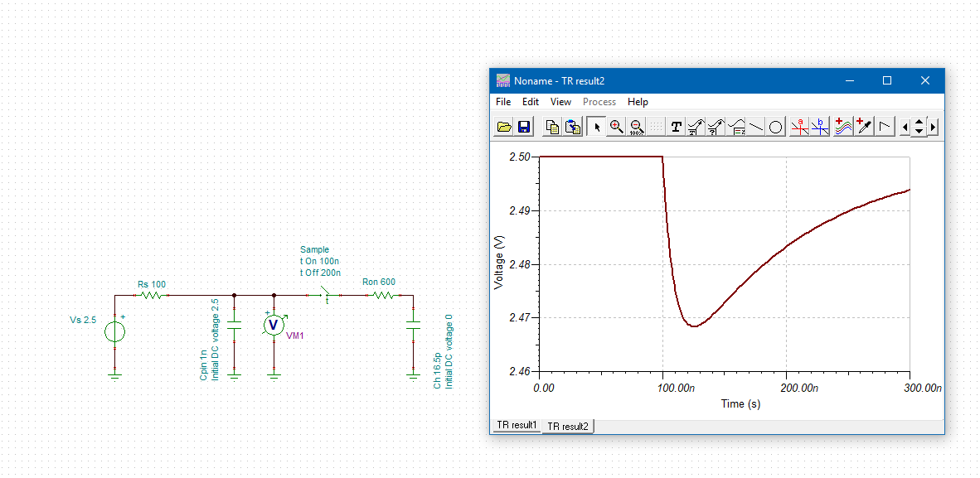Open the File menu
Image resolution: width=980 pixels, height=478 pixels.
pyautogui.click(x=502, y=101)
